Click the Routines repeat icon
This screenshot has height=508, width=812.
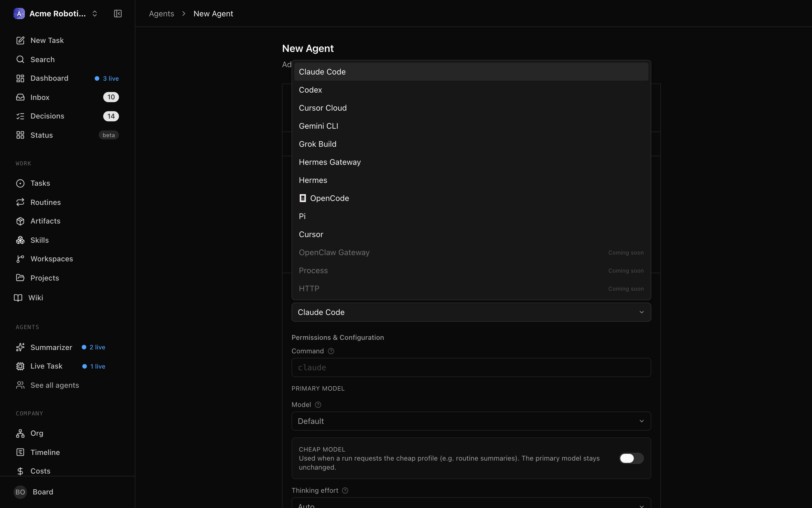(x=20, y=202)
